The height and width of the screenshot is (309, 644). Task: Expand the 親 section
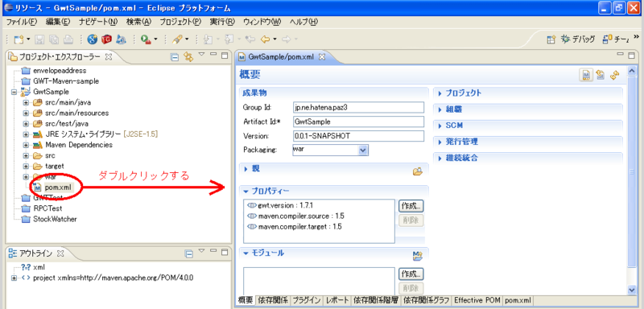point(246,169)
